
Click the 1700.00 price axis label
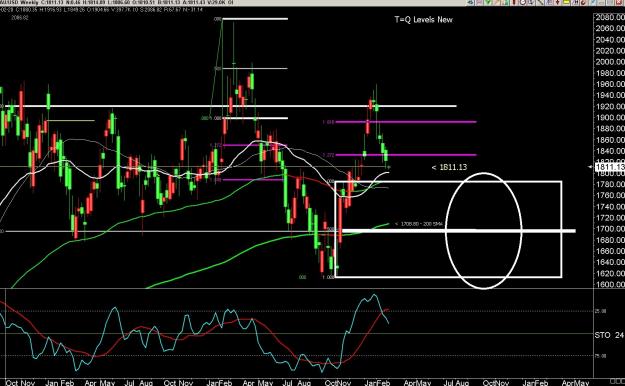point(610,229)
